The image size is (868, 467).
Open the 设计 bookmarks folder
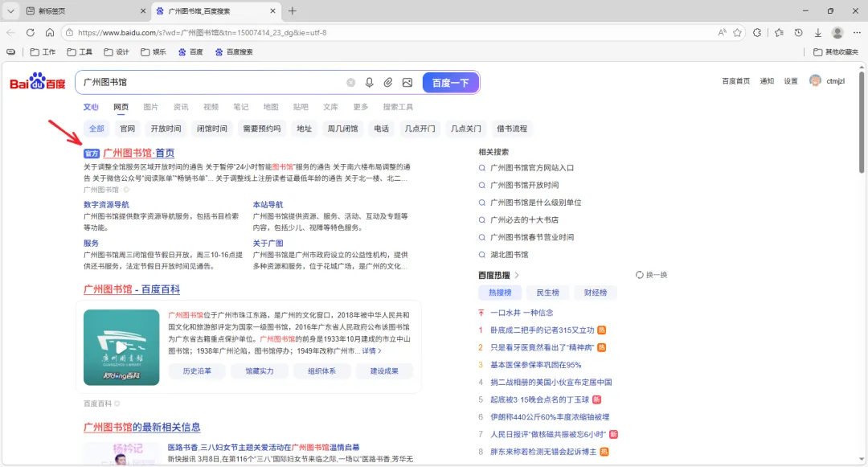click(x=117, y=52)
